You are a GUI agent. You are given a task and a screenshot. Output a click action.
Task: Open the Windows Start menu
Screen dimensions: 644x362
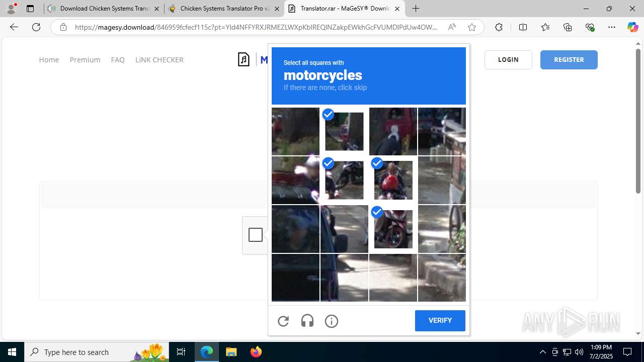point(12,352)
